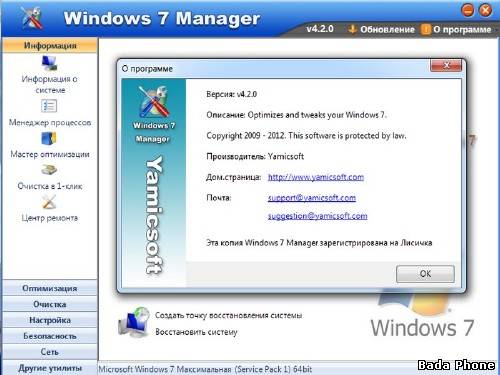Screen dimensions: 500x375
Task: Click Восстановить систему link
Action: pos(196,332)
